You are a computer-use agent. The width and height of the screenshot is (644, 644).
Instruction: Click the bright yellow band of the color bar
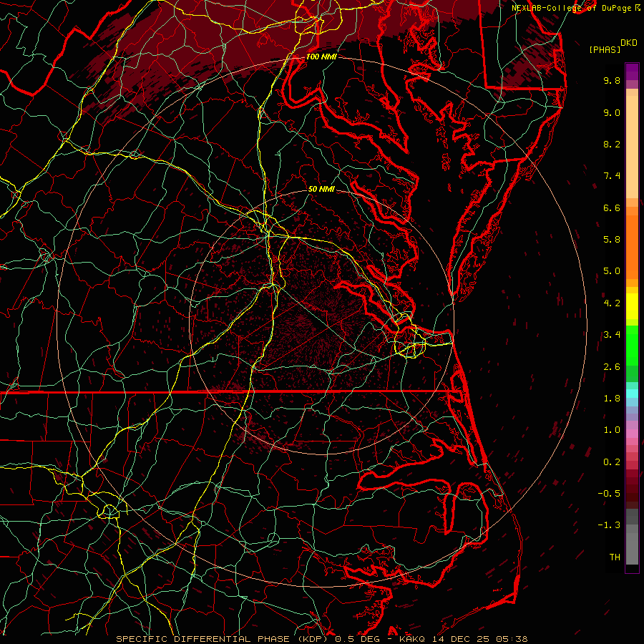tap(632, 306)
